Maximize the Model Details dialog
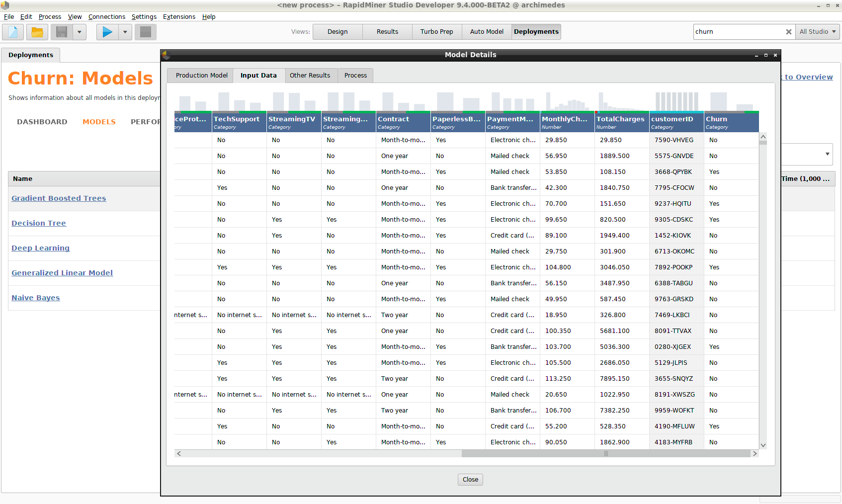The width and height of the screenshot is (842, 504). pos(765,55)
